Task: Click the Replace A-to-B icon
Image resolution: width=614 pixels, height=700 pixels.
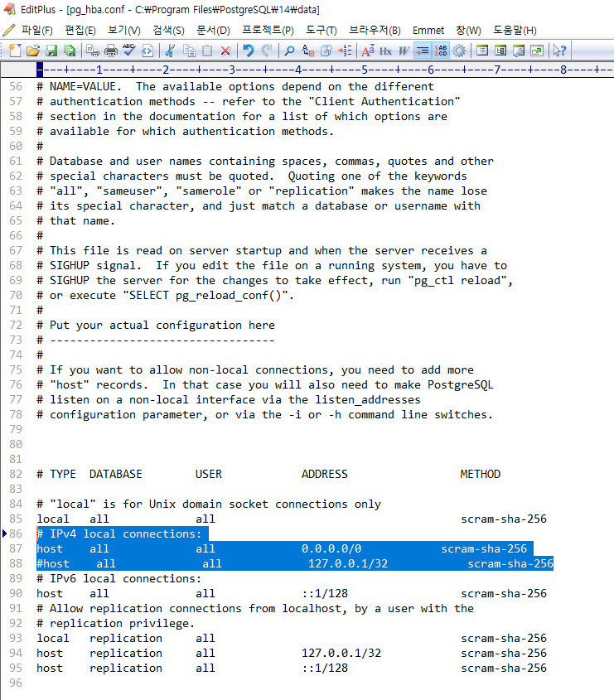Action: point(308,51)
